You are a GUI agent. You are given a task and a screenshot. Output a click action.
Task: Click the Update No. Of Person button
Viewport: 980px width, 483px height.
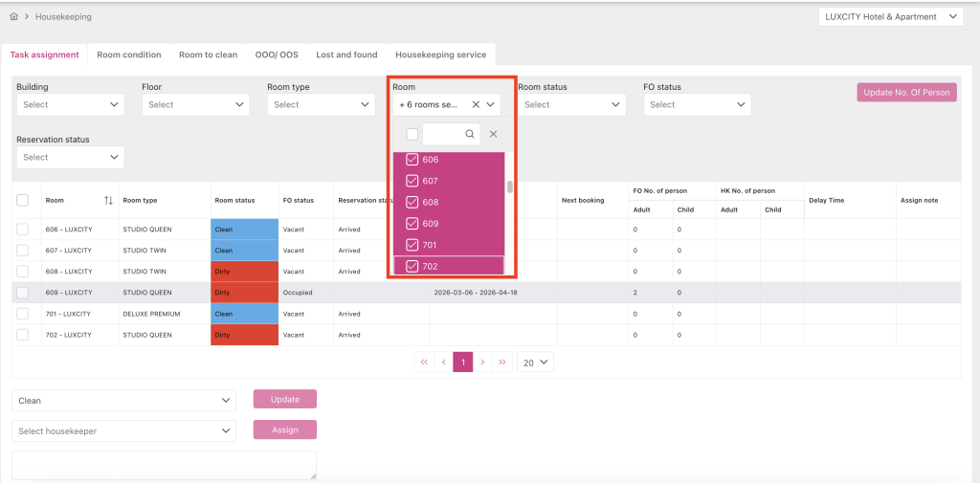906,93
